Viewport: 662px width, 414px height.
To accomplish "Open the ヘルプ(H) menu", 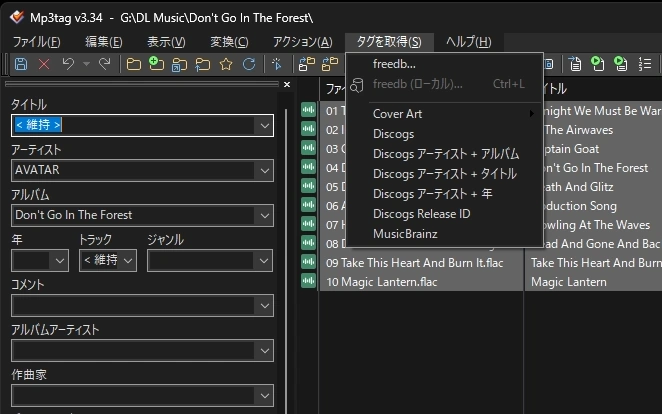I will [x=469, y=42].
